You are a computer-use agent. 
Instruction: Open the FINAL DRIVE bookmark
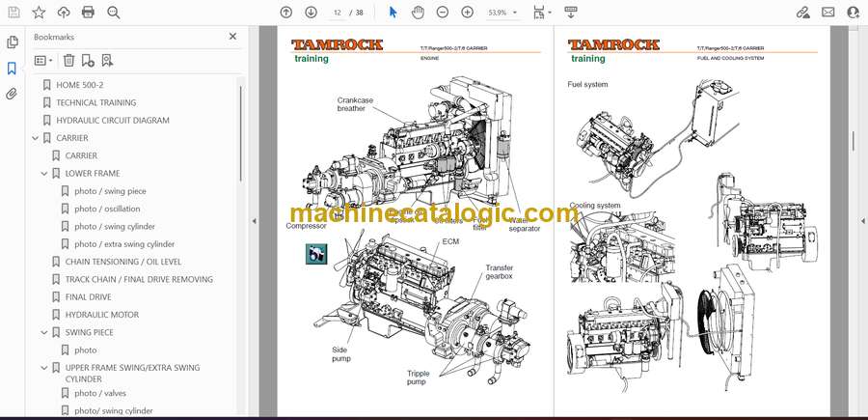[x=88, y=297]
